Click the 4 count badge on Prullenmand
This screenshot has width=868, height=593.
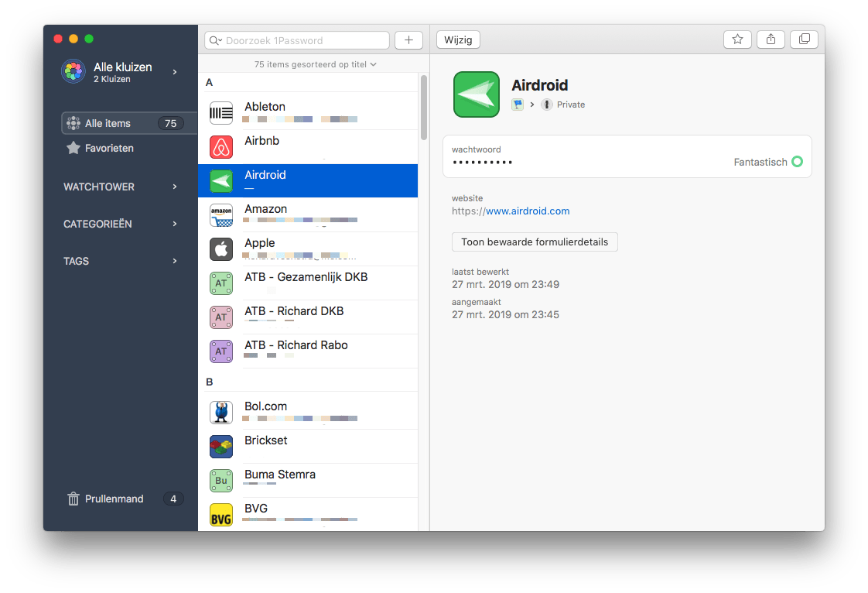173,499
